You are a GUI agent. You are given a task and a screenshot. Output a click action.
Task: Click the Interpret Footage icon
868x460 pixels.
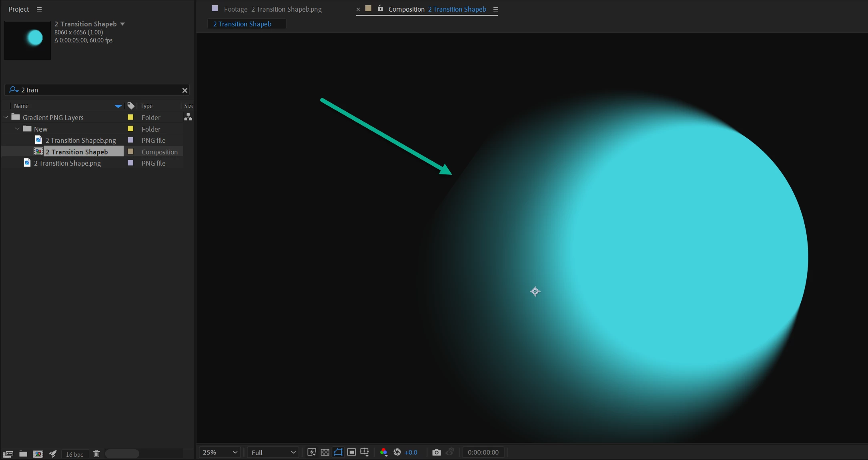[8, 454]
